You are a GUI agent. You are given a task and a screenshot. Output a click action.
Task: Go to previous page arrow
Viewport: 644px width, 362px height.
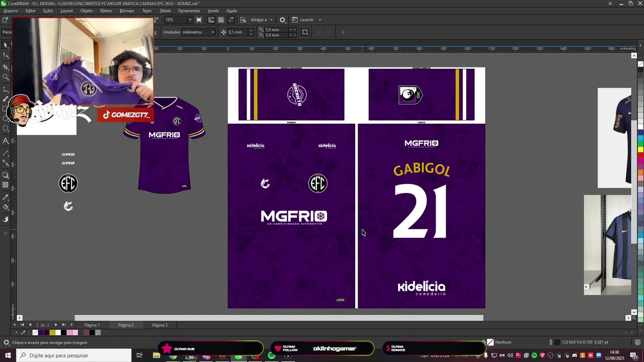pos(30,325)
